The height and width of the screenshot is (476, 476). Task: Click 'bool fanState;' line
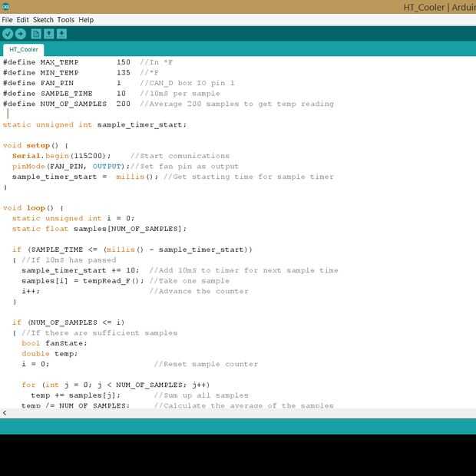pos(55,343)
